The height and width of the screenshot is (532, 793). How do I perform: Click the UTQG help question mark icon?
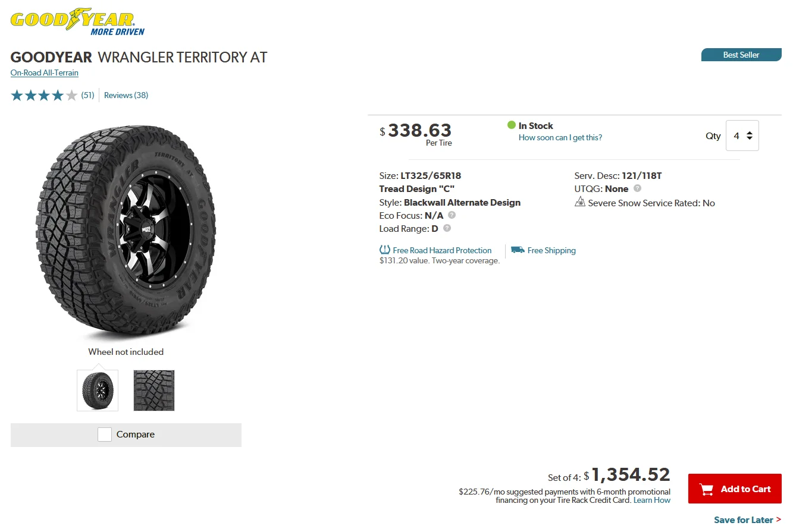tap(637, 188)
